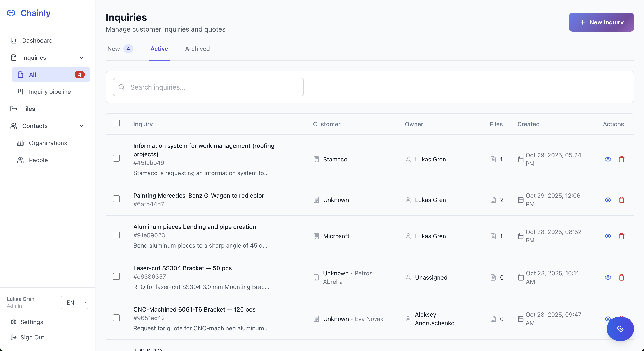Open the EN language dropdown
Viewport: 644px width, 351px height.
[74, 302]
